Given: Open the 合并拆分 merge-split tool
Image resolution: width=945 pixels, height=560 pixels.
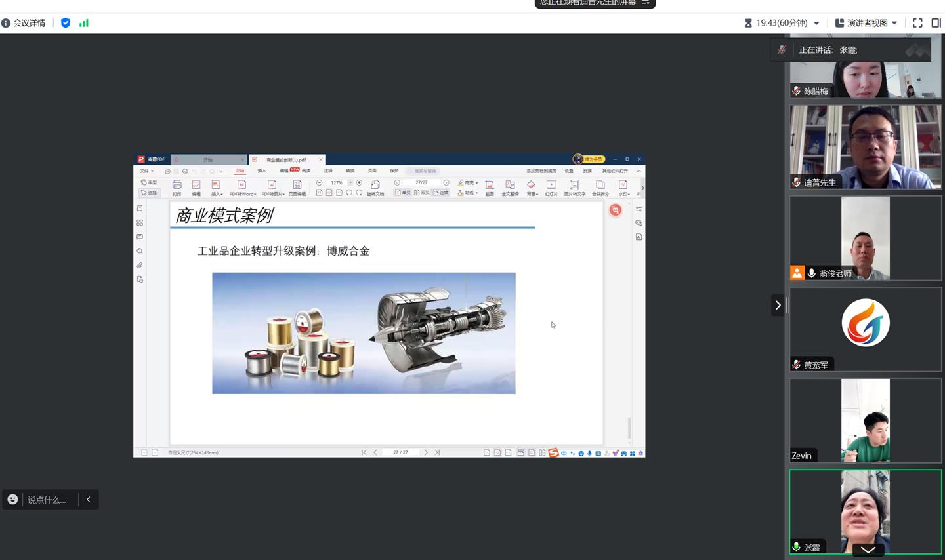Looking at the screenshot, I should [x=600, y=188].
